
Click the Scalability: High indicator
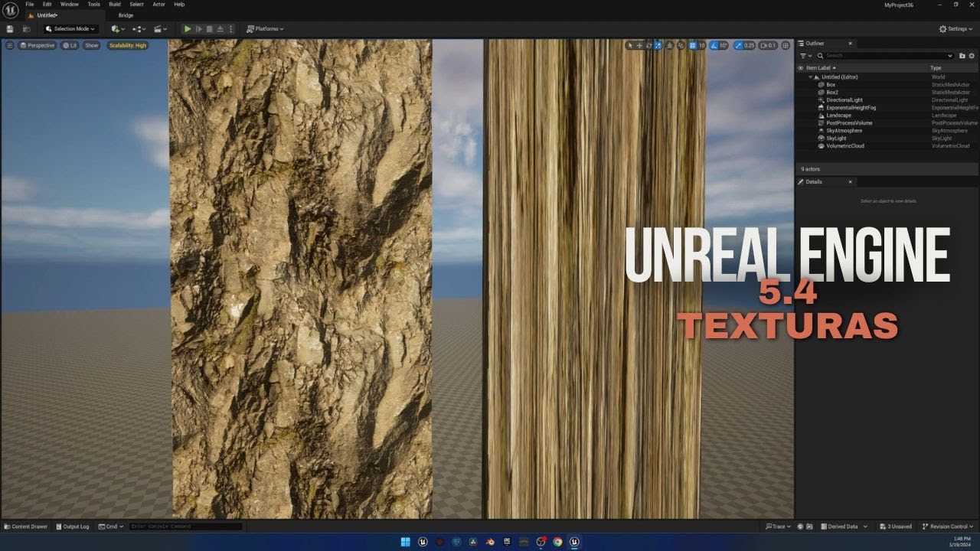pyautogui.click(x=127, y=45)
